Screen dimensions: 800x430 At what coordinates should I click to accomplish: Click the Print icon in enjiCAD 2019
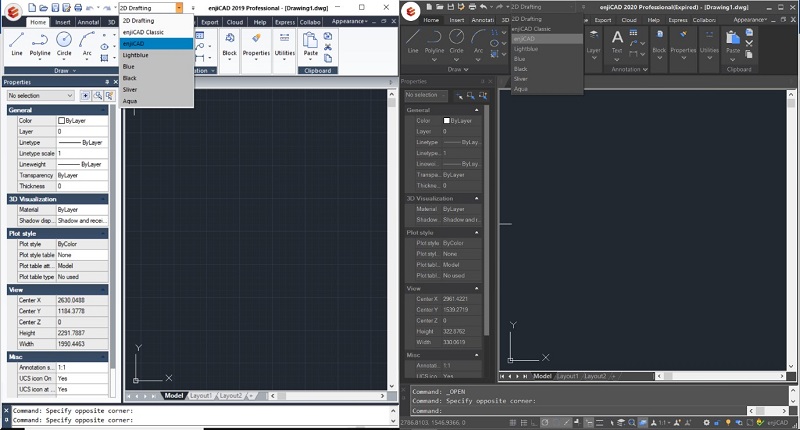point(78,8)
